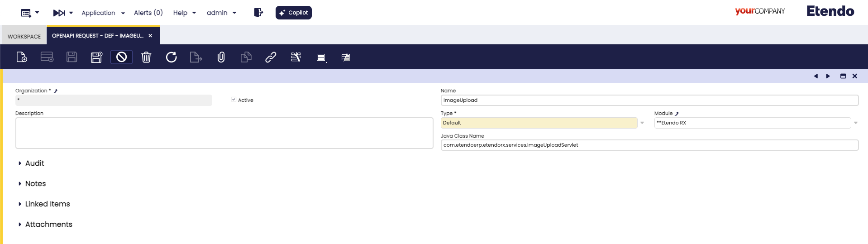The image size is (868, 244).
Task: Open Alerts (0) menu item
Action: pyautogui.click(x=148, y=13)
